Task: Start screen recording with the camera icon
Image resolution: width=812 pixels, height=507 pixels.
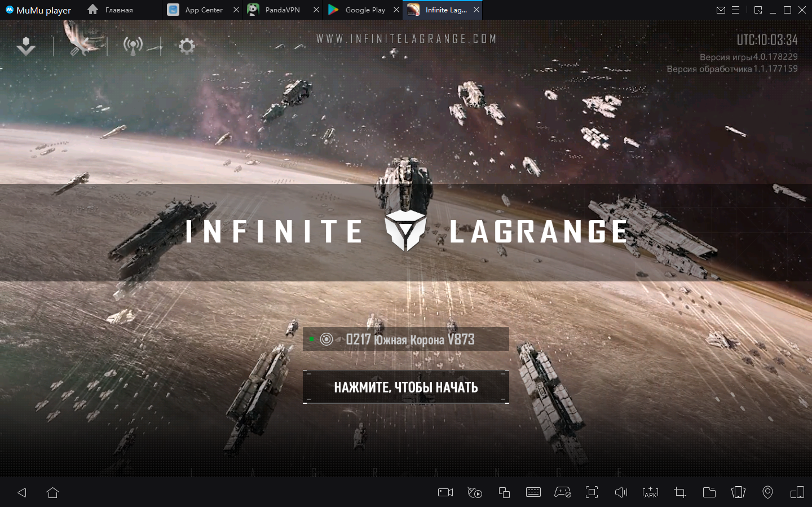Action: [445, 492]
